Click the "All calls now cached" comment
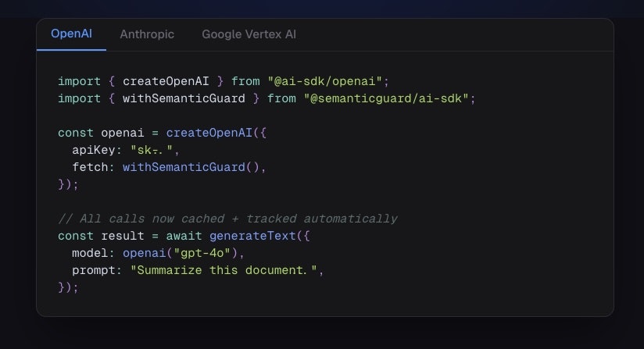This screenshot has height=349, width=644. click(228, 219)
